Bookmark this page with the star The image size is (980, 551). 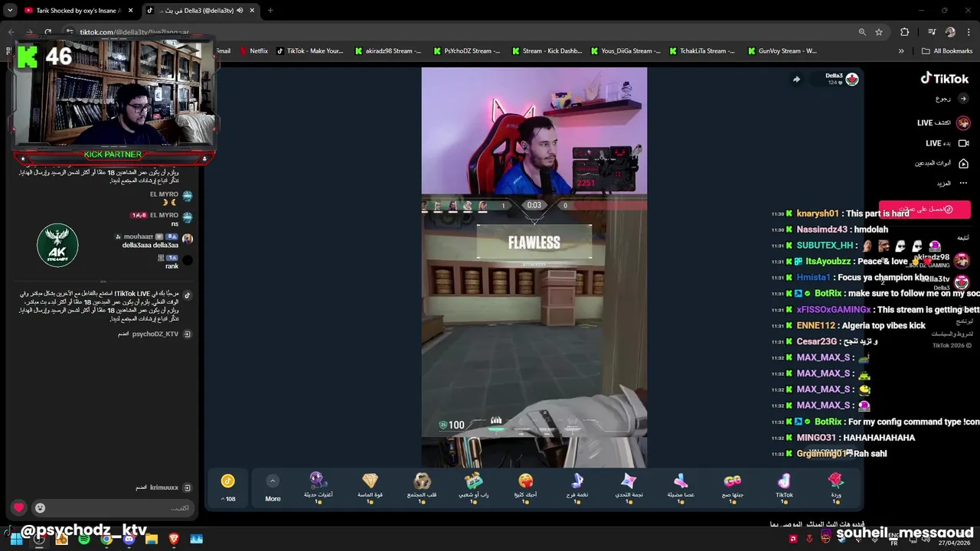point(879,32)
